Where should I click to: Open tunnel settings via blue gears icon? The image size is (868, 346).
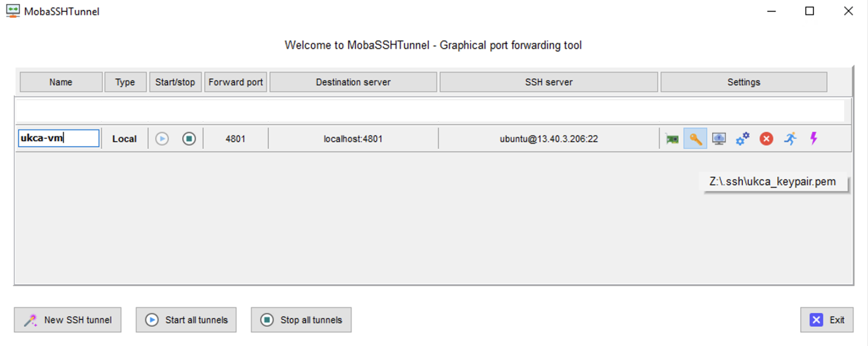pyautogui.click(x=742, y=139)
